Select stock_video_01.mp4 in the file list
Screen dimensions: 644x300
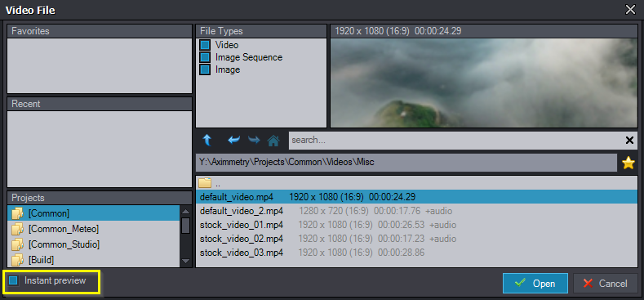[416, 225]
